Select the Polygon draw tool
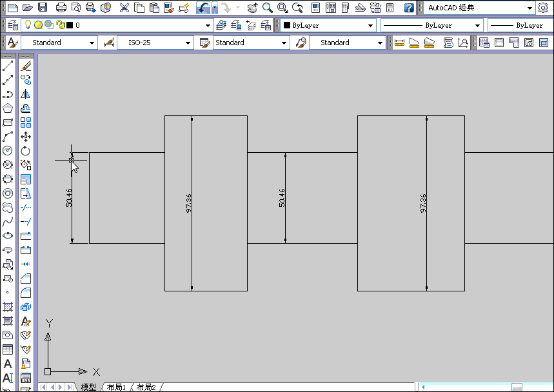Viewport: 554px width, 392px height. (8, 108)
